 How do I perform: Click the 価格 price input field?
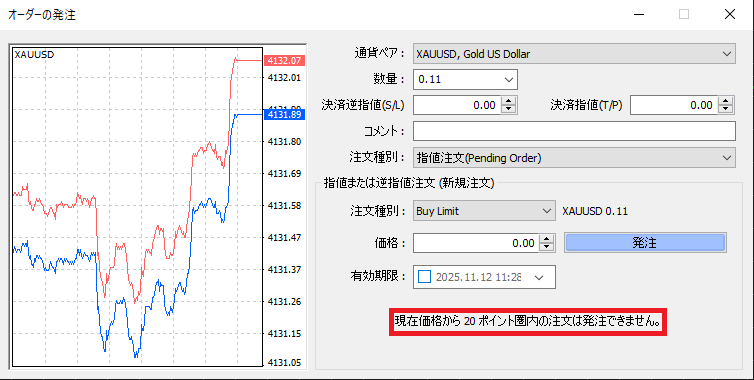(476, 243)
